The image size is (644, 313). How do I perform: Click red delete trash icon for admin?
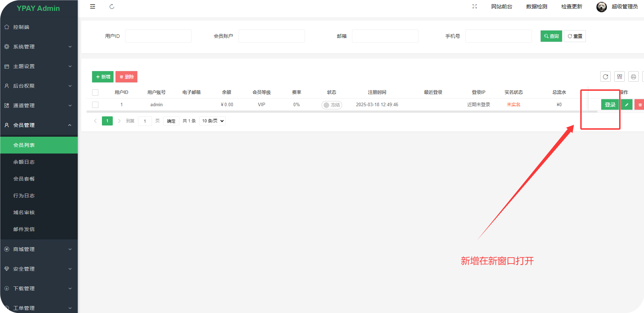point(639,104)
